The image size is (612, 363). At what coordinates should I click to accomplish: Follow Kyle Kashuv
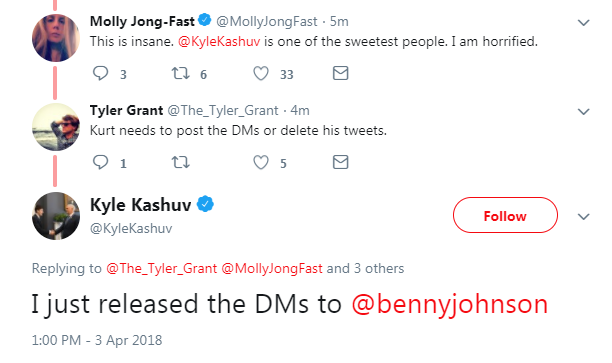tap(505, 215)
